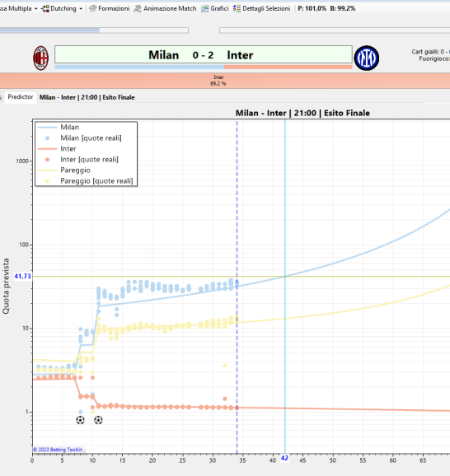The height and width of the screenshot is (476, 450).
Task: Click the Animazione Match icon
Action: click(x=138, y=8)
